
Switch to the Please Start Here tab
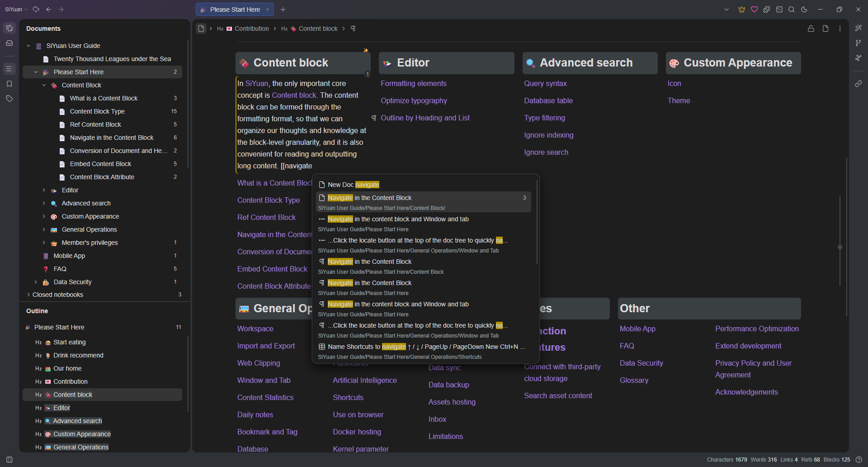(235, 10)
